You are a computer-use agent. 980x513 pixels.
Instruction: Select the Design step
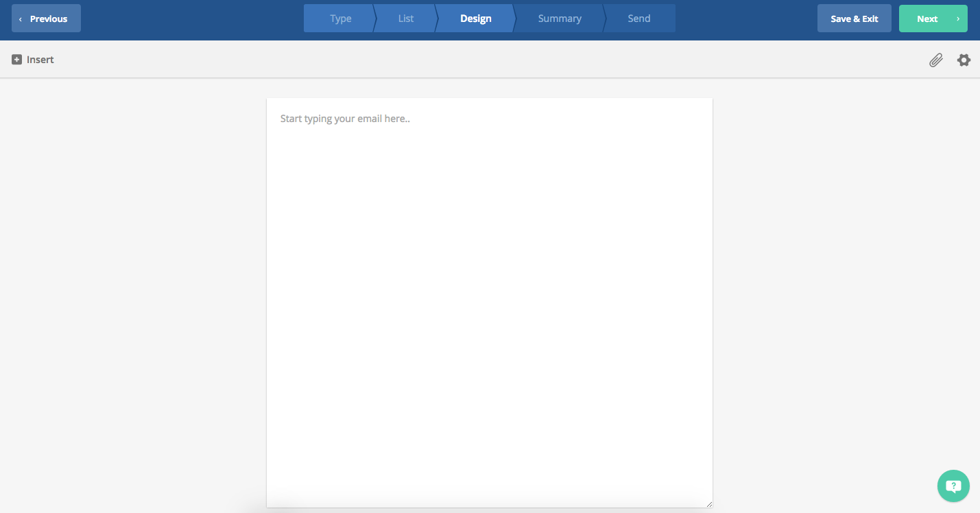point(475,19)
